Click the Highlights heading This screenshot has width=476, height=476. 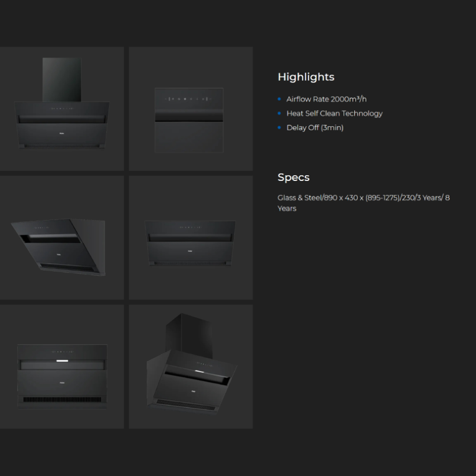(x=306, y=77)
